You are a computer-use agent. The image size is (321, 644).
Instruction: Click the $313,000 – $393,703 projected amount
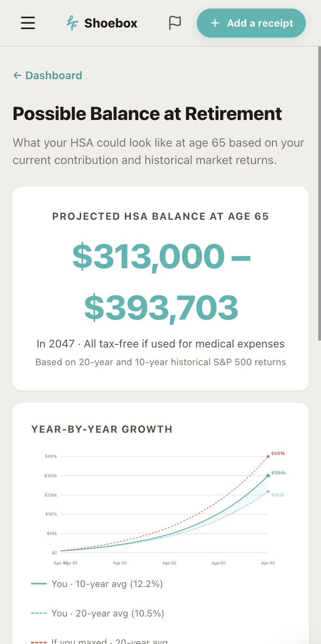tap(161, 282)
